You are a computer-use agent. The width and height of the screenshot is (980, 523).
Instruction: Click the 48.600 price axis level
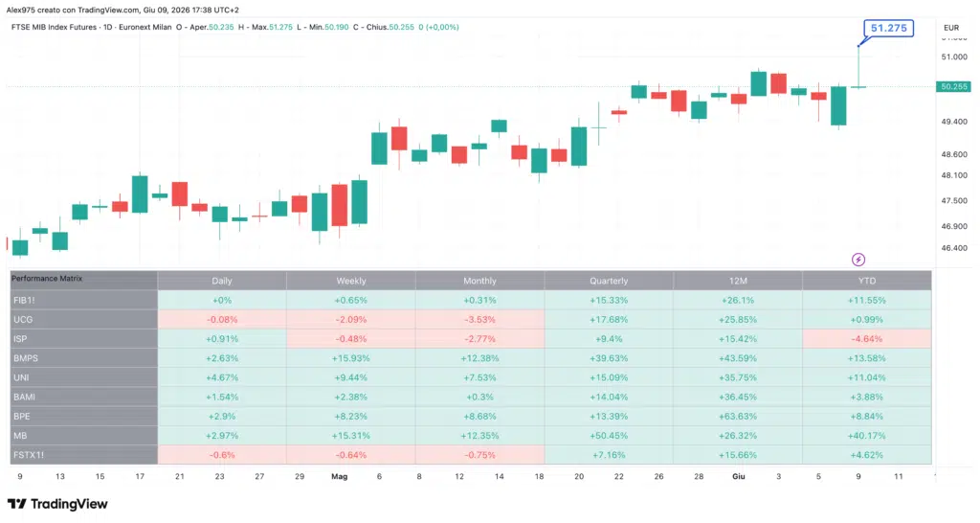954,154
